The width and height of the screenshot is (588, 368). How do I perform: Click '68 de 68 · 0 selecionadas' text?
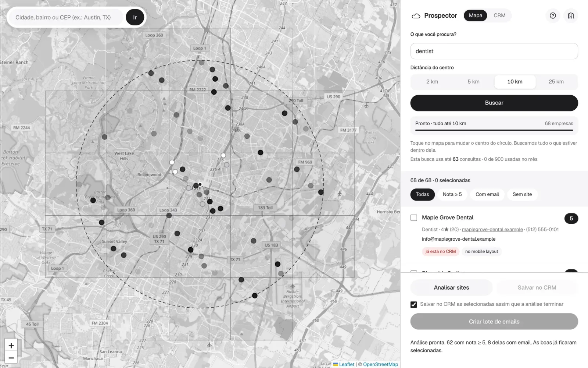(x=440, y=180)
